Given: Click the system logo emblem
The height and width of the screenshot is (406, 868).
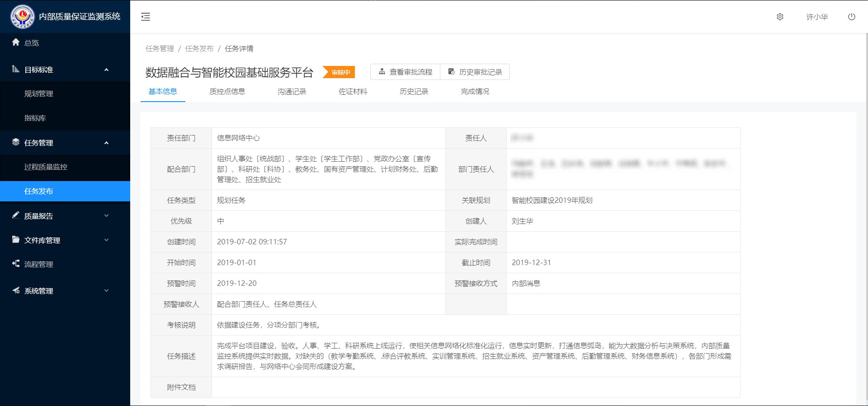Looking at the screenshot, I should (22, 17).
